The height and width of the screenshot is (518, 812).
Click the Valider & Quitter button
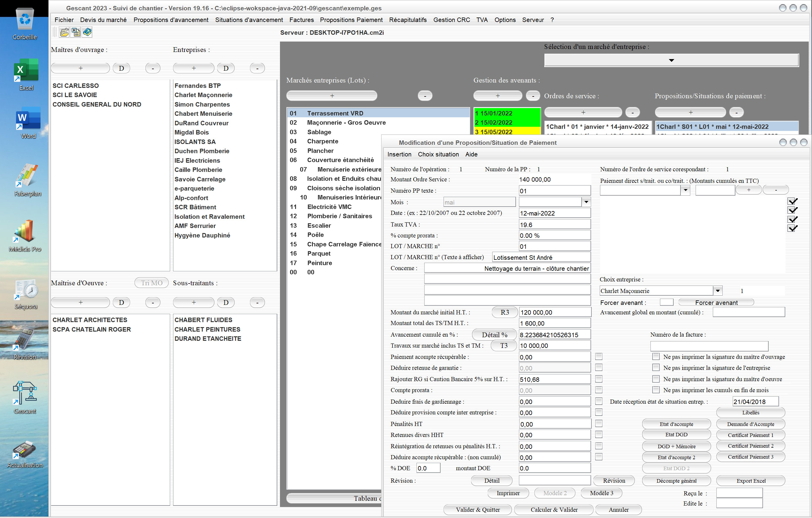(477, 510)
